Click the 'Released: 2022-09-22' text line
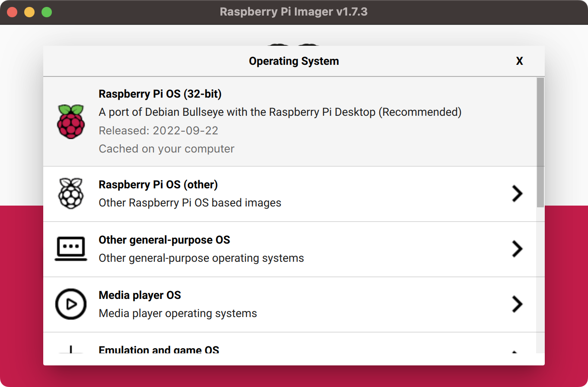The height and width of the screenshot is (387, 588). tap(159, 130)
